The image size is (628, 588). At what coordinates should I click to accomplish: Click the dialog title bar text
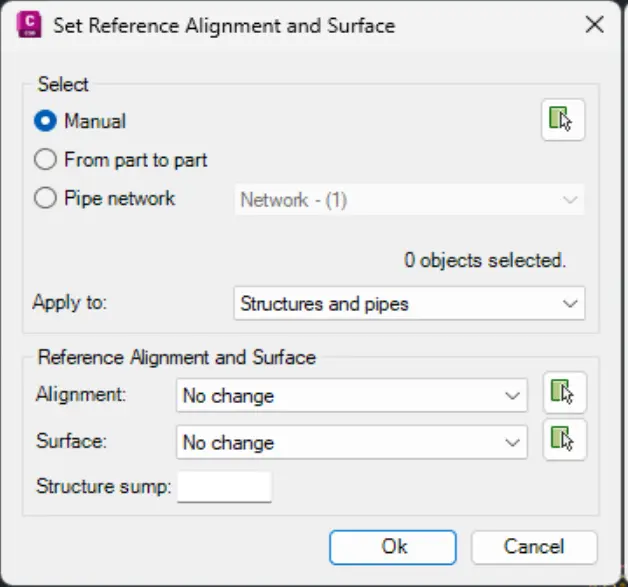click(224, 25)
